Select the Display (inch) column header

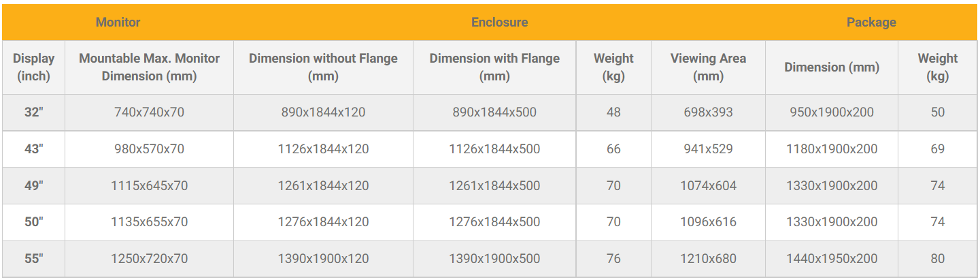pos(33,67)
